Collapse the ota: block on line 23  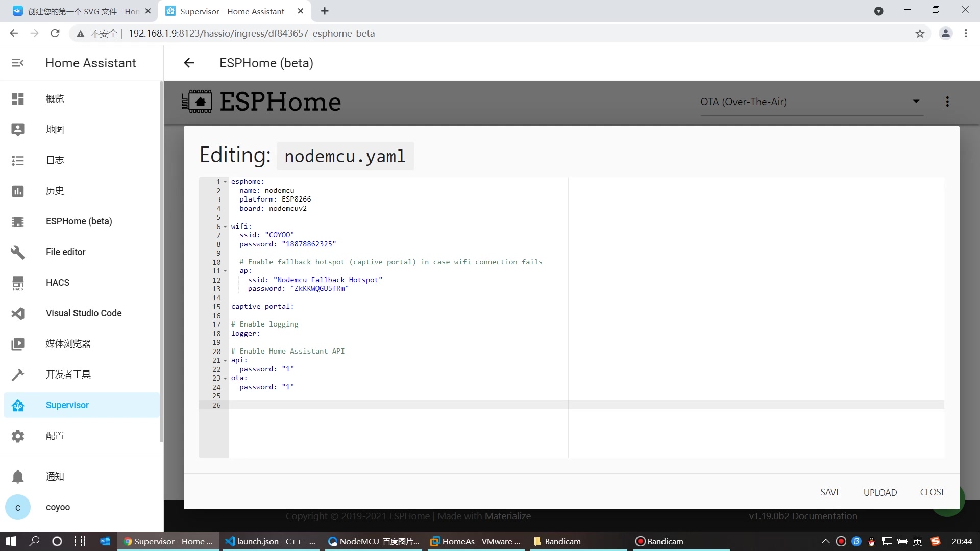point(225,378)
